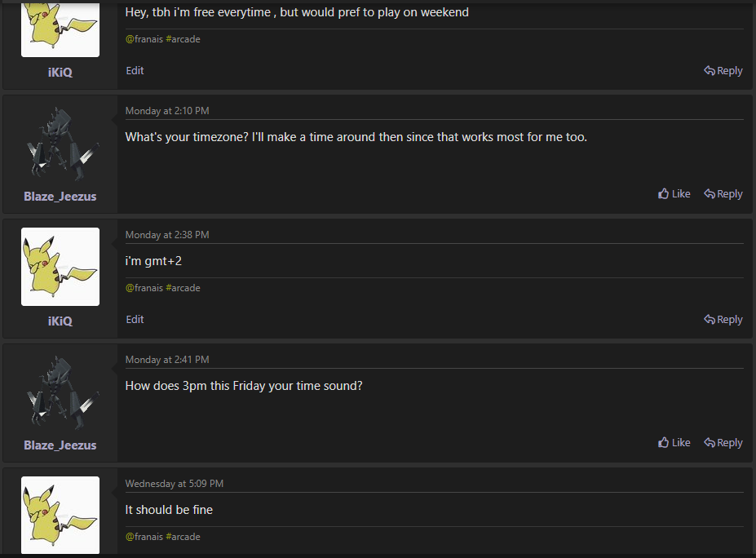Open the 'Monday at 2:41 PM' timestamp link
The image size is (756, 558).
point(167,360)
